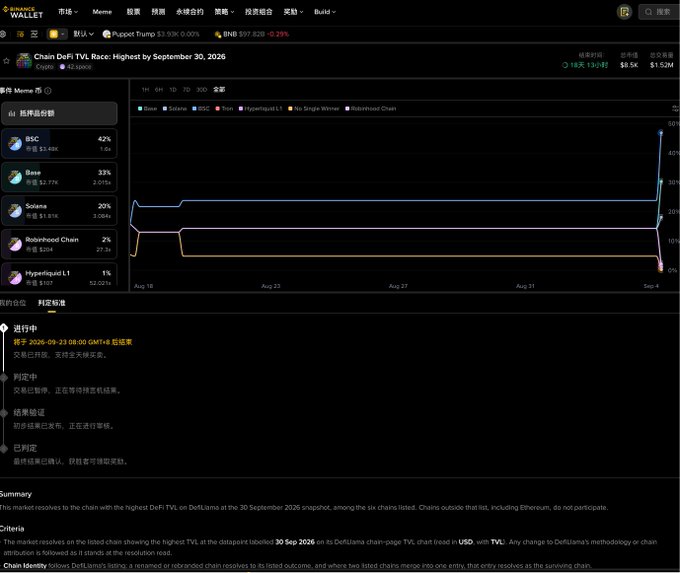Toggle the Solana series in chart legend
The height and width of the screenshot is (573, 680).
coord(174,108)
